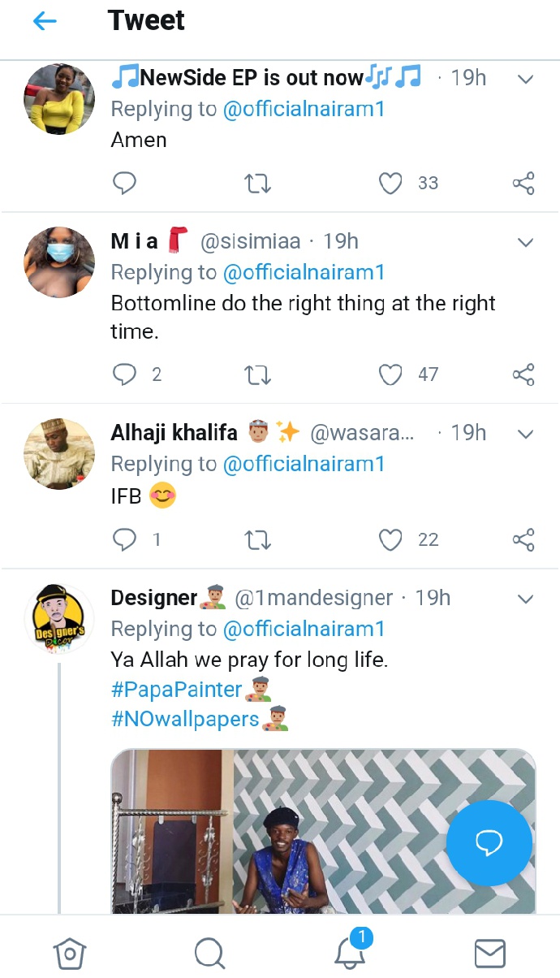Screen dimensions: 560x978
Task: Tap the back arrow in the header
Action: [x=45, y=21]
